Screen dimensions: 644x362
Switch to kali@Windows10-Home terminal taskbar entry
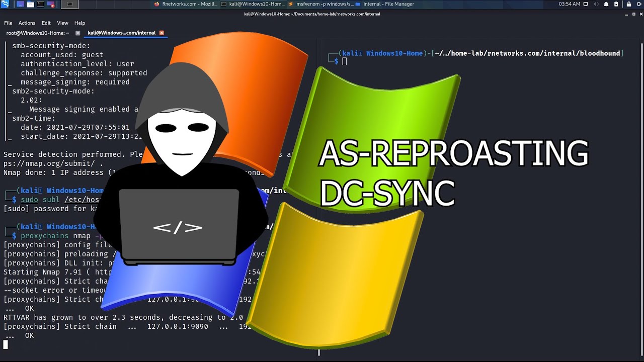pos(254,4)
